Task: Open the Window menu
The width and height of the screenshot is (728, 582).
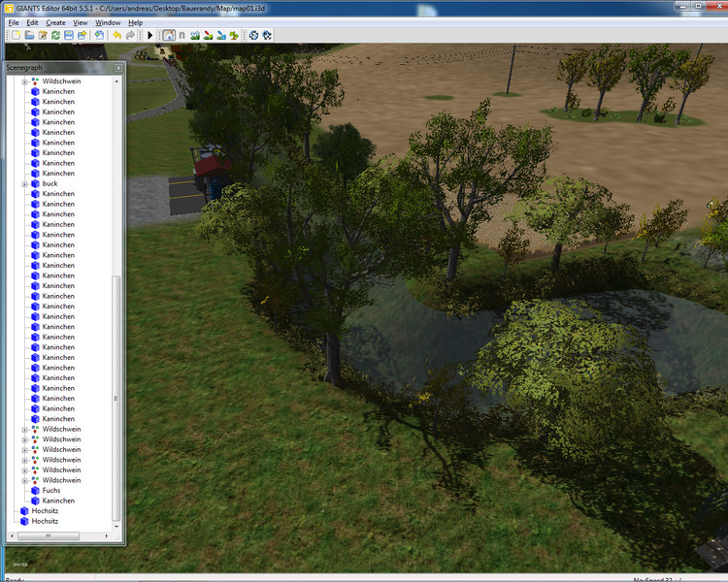Action: (x=108, y=22)
